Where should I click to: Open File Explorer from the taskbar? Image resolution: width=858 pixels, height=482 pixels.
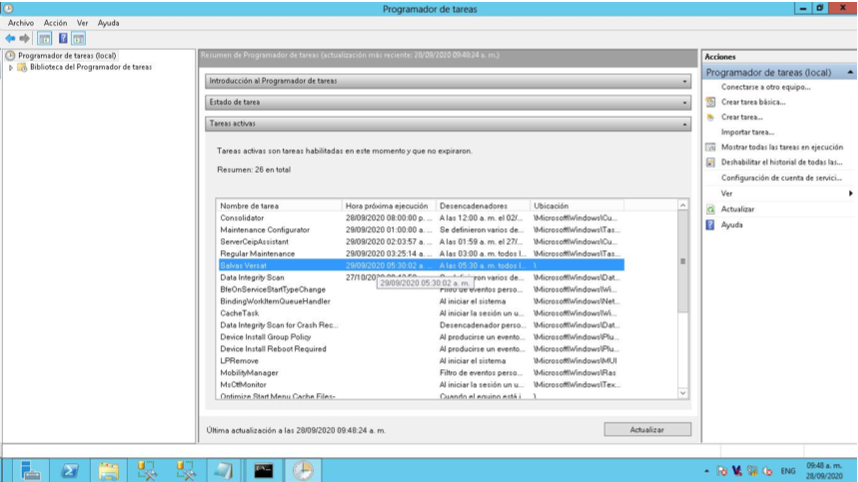[x=108, y=471]
